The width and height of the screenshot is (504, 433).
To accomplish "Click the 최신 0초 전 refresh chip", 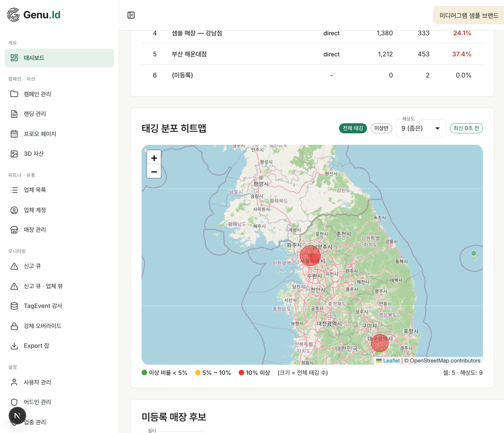I will click(466, 128).
